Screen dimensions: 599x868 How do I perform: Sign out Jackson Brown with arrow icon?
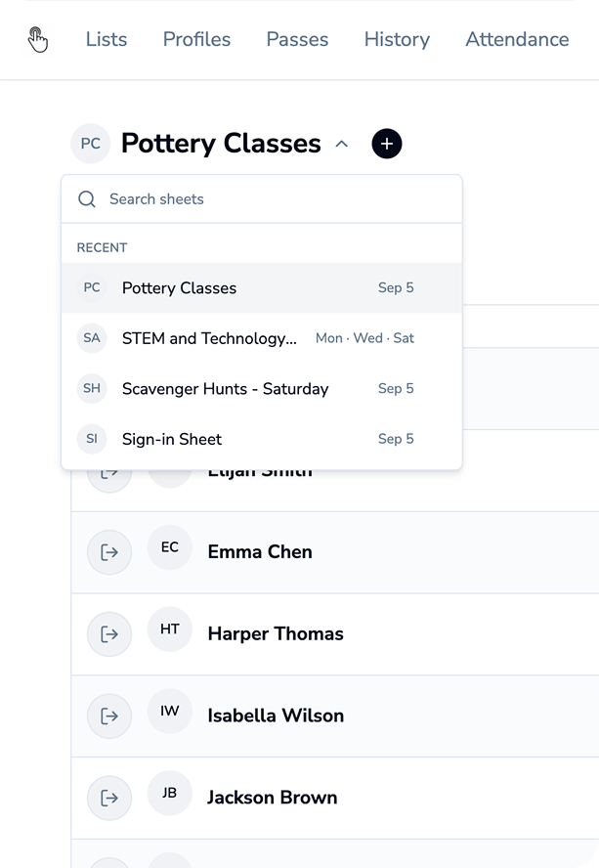tap(109, 798)
